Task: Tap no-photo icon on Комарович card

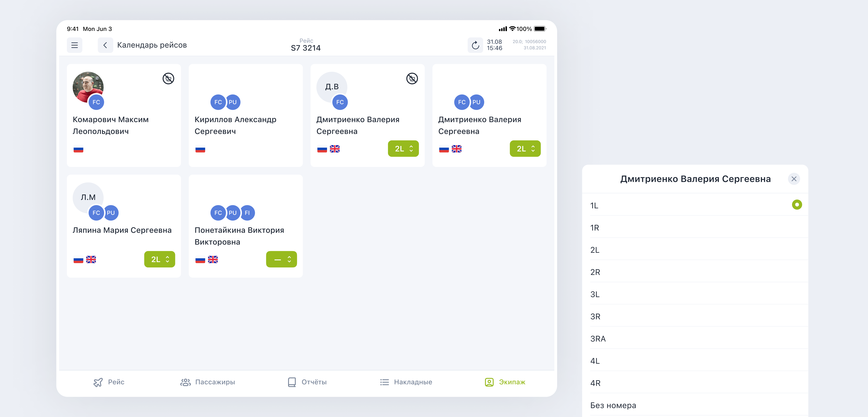Action: (168, 79)
